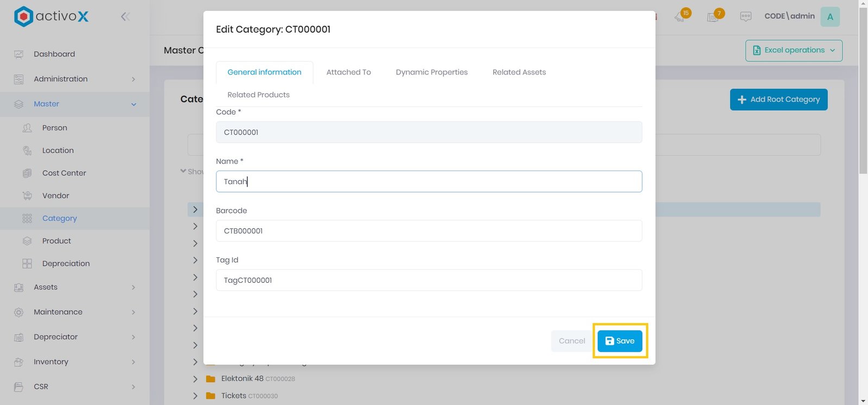
Task: Expand the Elektonik 48 category node
Action: (195, 379)
